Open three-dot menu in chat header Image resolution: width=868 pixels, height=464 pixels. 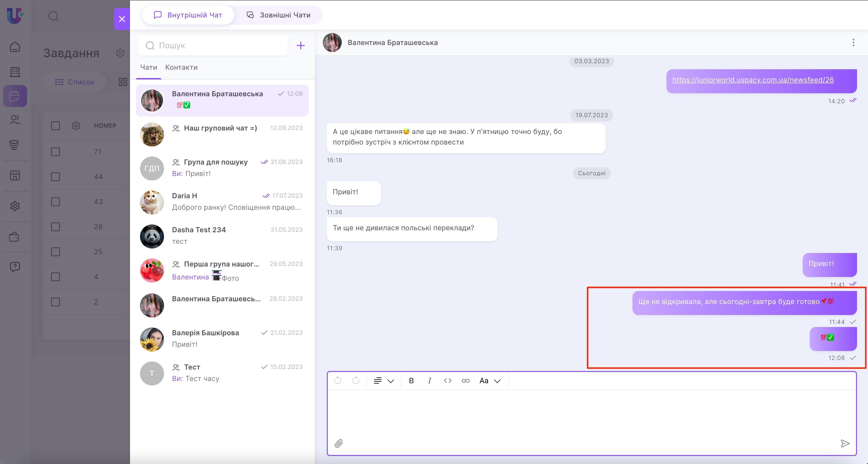853,42
